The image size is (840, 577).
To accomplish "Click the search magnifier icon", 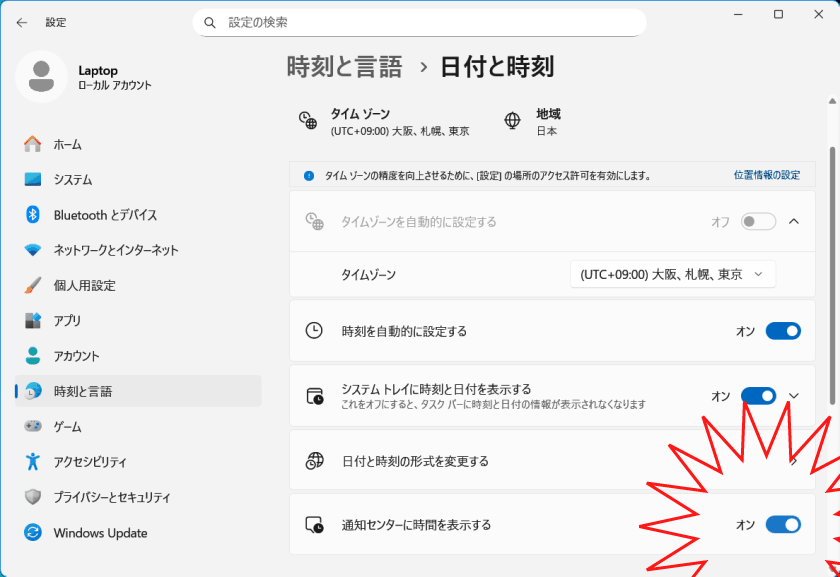I will click(210, 23).
